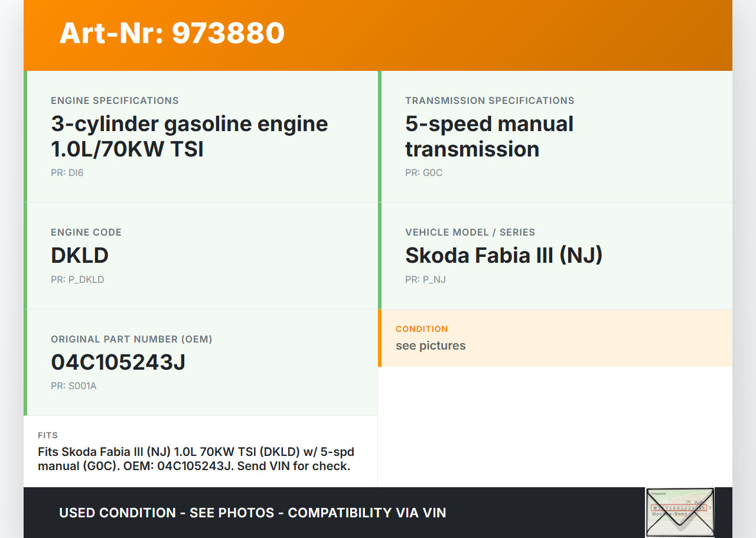Screen dimensions: 756x538
Task: Click the Art-Nr 973880 header
Action: [172, 33]
